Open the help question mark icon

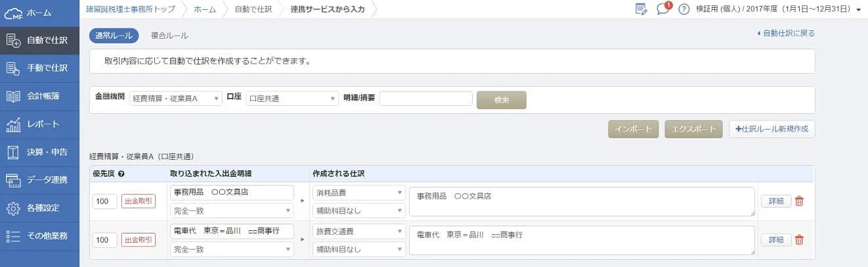click(684, 9)
